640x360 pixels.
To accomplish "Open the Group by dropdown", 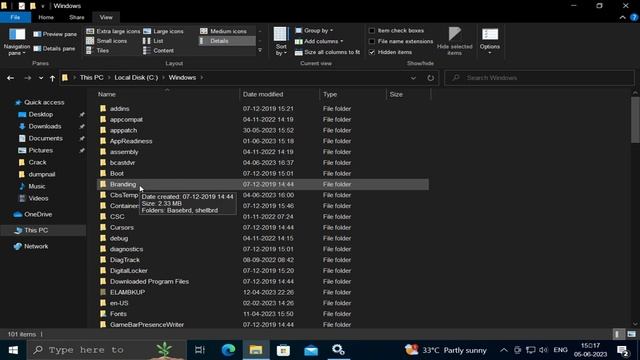I will click(314, 31).
